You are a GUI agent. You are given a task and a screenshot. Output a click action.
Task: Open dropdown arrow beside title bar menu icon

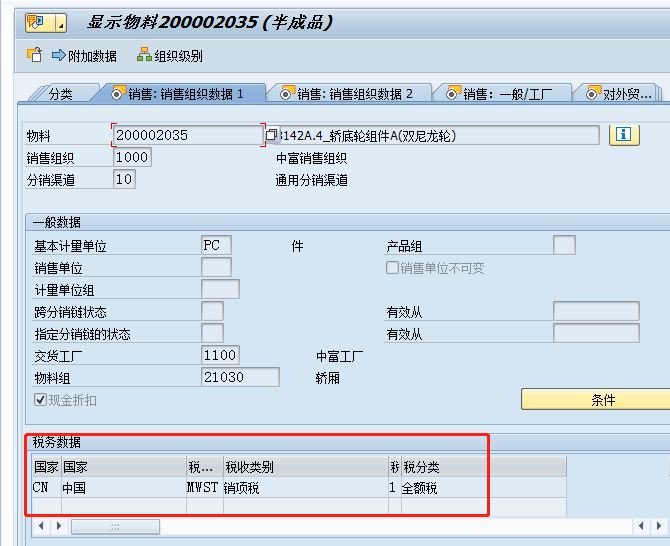pos(62,23)
